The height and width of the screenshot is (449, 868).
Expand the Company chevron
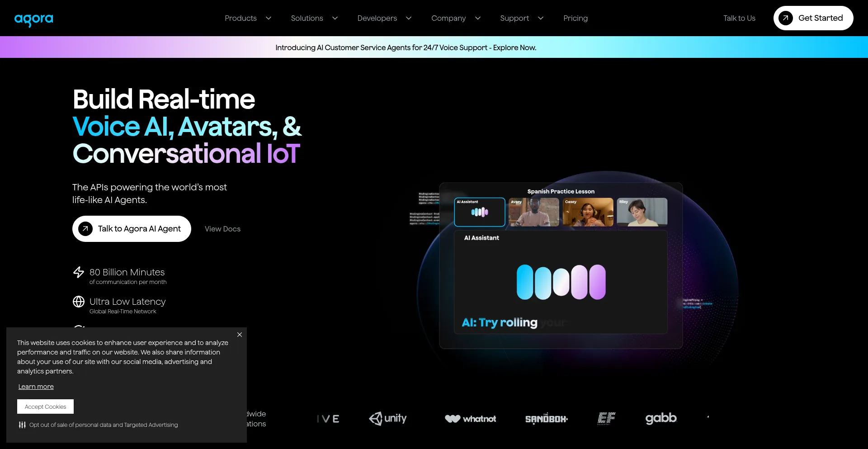click(x=478, y=18)
